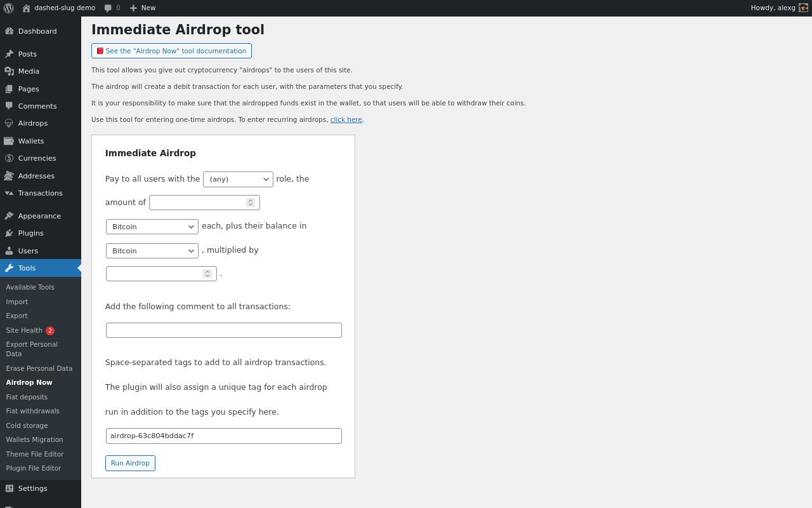The image size is (812, 508).
Task: Click the transaction comment text field
Action: 224,330
